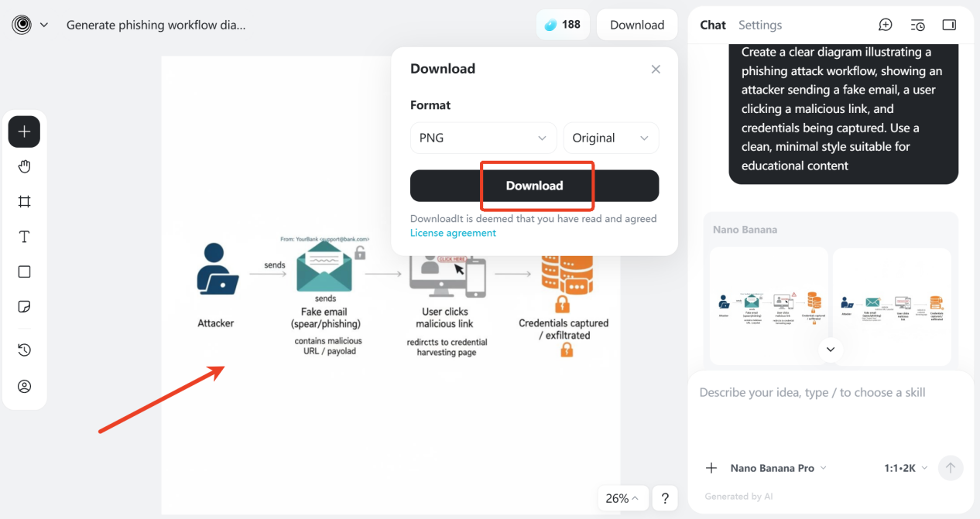The height and width of the screenshot is (519, 980).
Task: Click the add plus tool button
Action: coord(24,131)
